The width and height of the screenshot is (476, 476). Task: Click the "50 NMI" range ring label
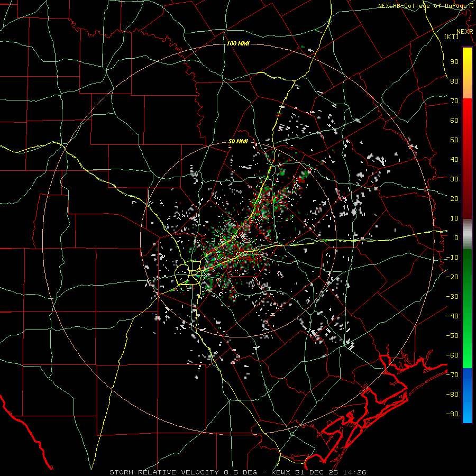238,141
